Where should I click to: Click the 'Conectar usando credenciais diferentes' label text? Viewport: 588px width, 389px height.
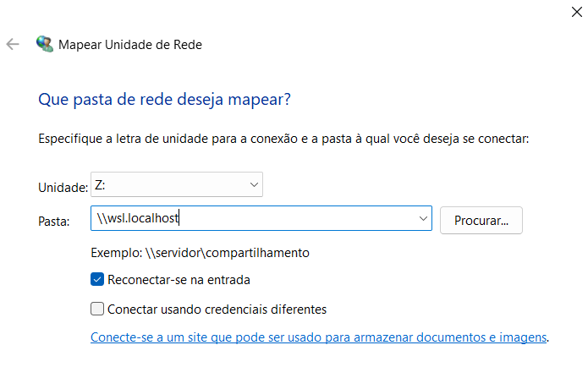217,309
